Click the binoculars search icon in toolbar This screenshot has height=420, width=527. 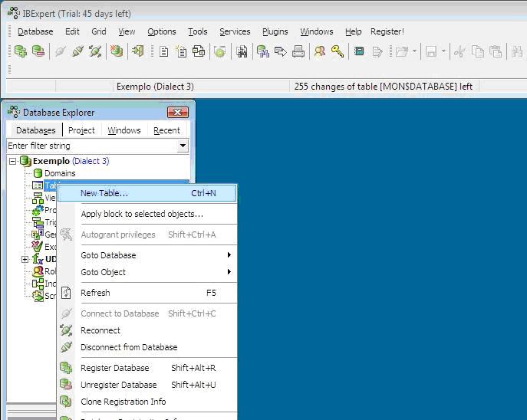pyautogui.click(x=242, y=51)
